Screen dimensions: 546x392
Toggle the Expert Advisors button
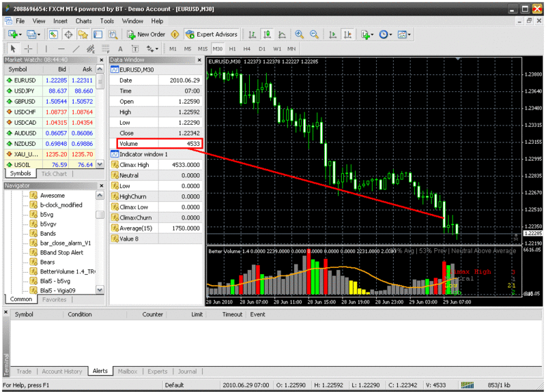point(212,34)
